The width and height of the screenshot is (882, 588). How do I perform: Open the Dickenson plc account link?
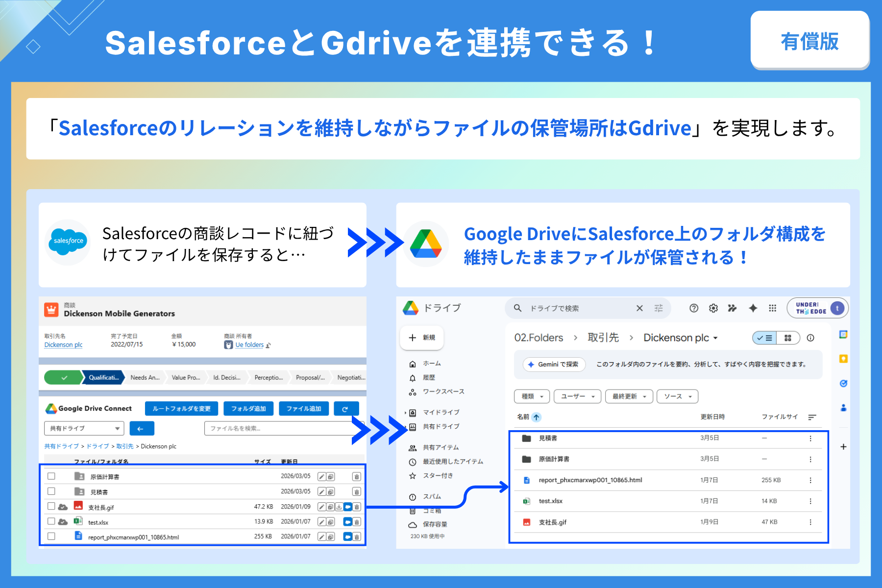[63, 345]
